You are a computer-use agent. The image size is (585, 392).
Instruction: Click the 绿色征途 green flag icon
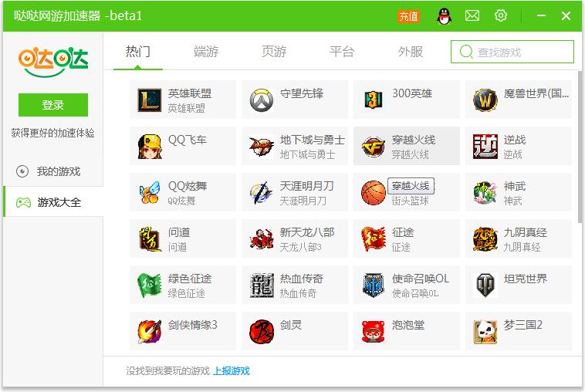pos(150,285)
